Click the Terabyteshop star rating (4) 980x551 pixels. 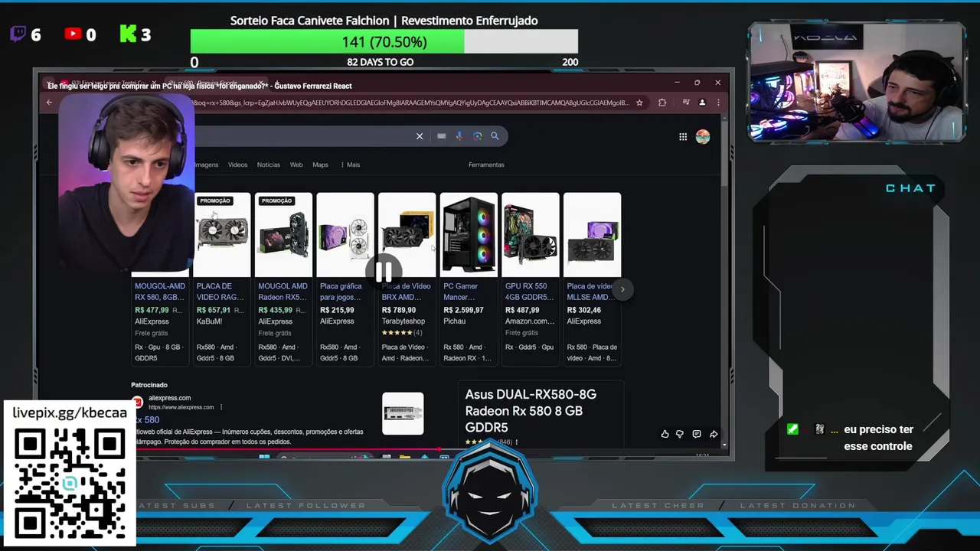(x=402, y=333)
